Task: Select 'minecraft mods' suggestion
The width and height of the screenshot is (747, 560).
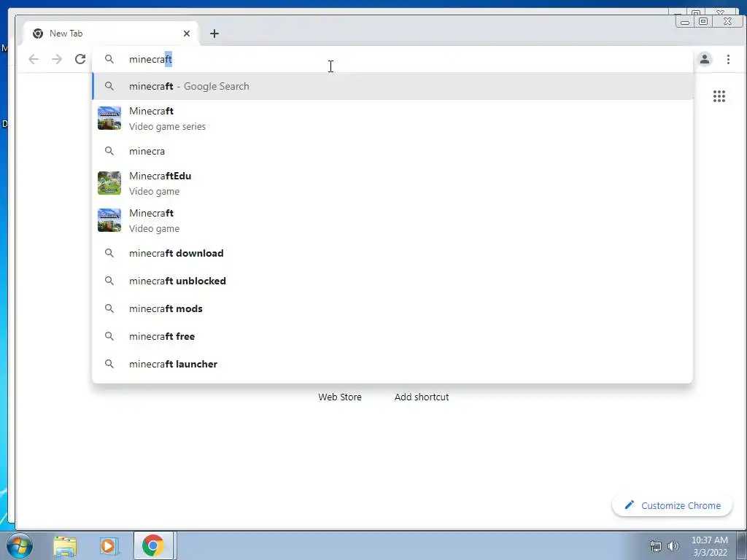Action: click(392, 308)
